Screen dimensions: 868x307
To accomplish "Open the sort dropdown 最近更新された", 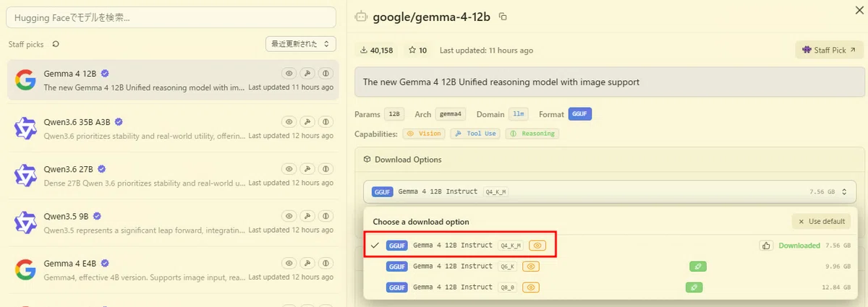I will click(301, 44).
